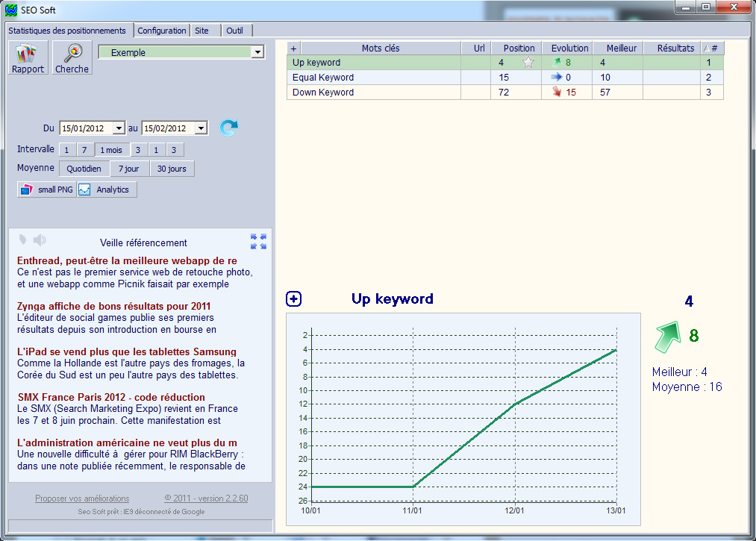The image size is (756, 541).
Task: Refresh statistics with the blue circular arrow
Action: 228,128
